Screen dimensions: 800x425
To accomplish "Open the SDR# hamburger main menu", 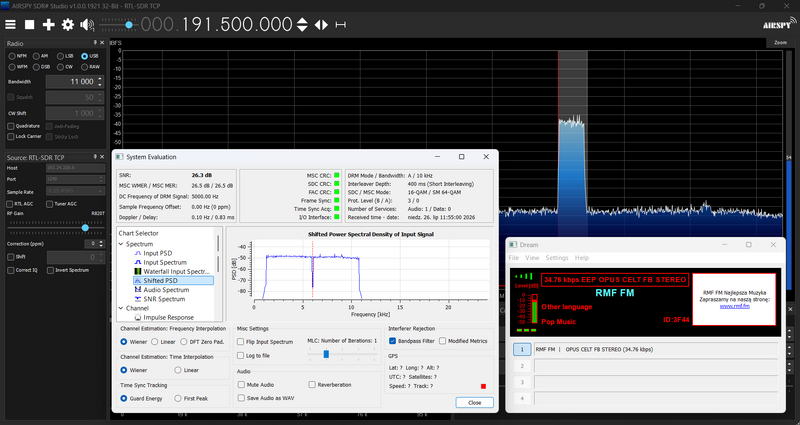I will (x=10, y=24).
